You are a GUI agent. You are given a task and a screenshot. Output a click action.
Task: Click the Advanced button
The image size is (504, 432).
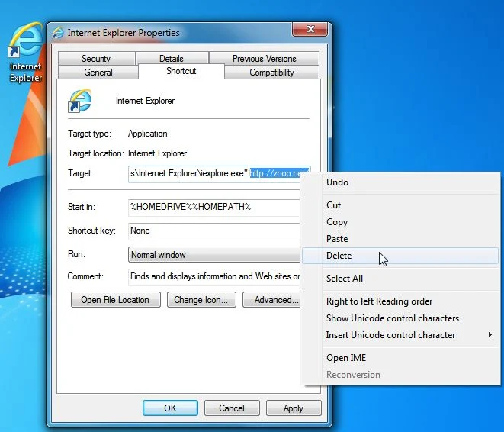click(272, 300)
